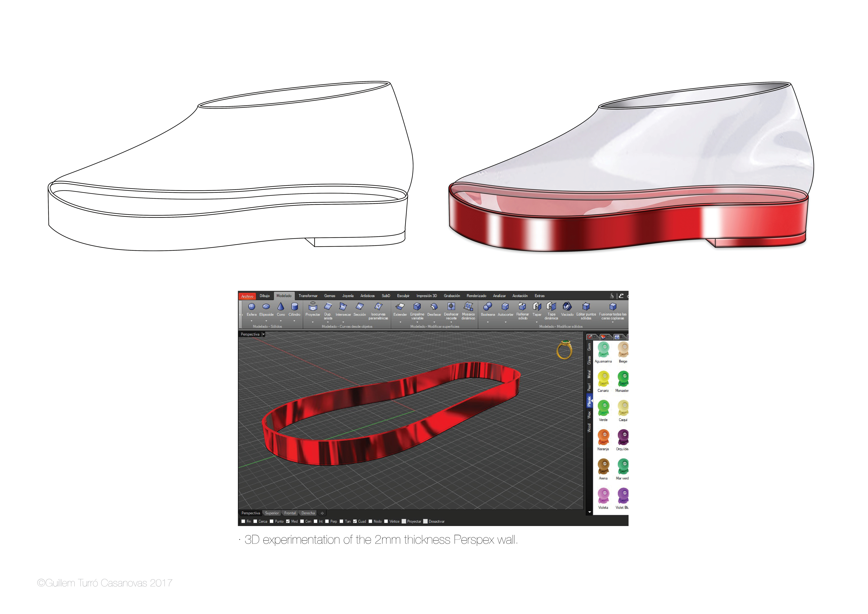868x614 pixels.
Task: Enable the Cerca snap checkbox
Action: [x=255, y=521]
